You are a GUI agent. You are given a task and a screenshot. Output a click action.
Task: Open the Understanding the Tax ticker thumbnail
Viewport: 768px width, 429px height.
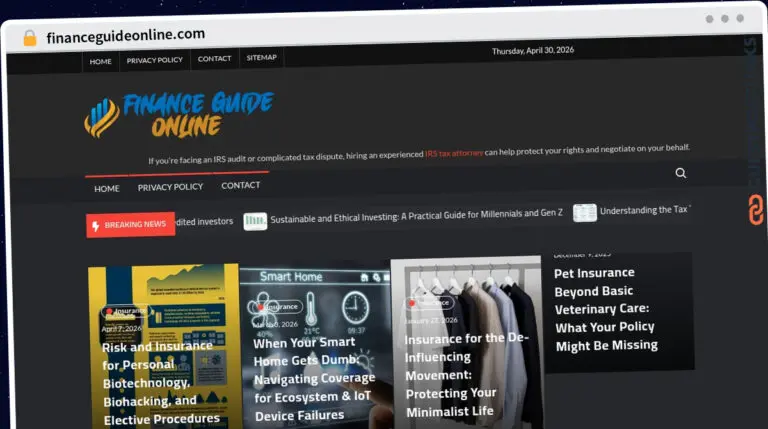(585, 213)
